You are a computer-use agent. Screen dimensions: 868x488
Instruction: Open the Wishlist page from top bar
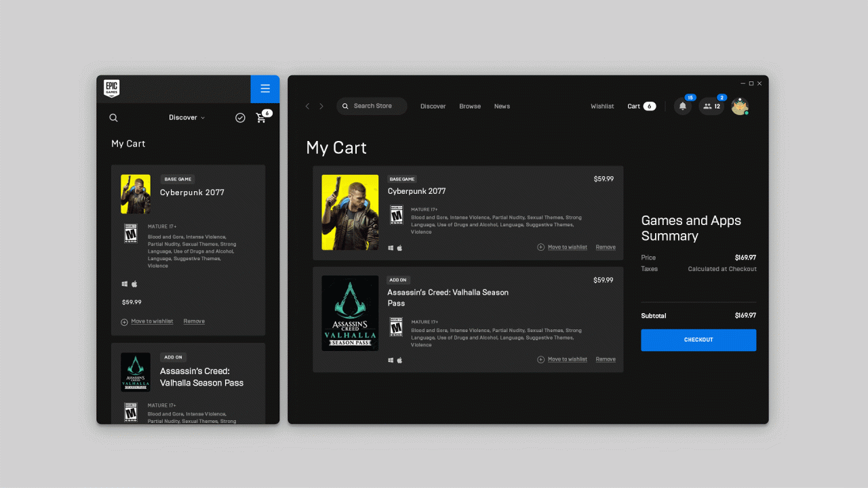click(x=602, y=106)
